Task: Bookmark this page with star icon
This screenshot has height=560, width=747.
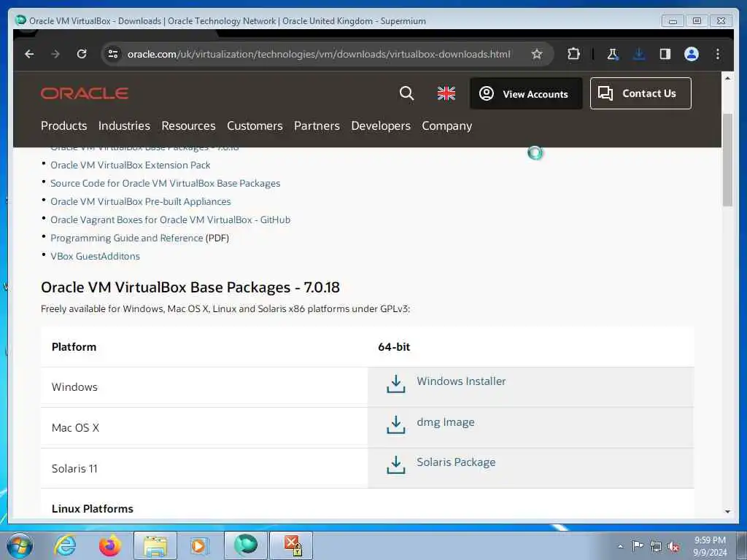Action: 537,54
